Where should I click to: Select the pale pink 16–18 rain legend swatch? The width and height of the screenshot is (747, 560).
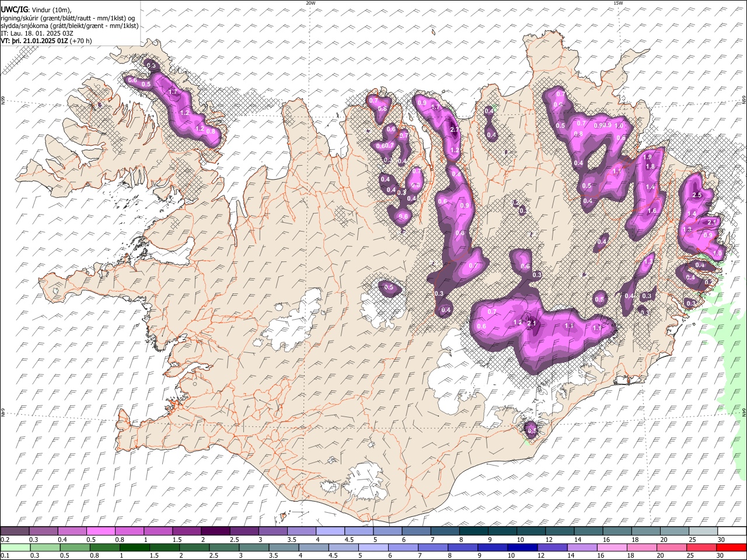point(612,548)
